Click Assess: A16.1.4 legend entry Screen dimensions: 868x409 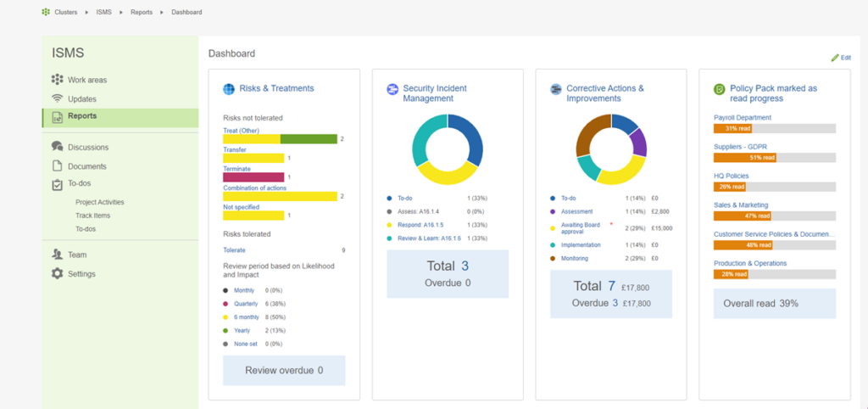click(420, 211)
